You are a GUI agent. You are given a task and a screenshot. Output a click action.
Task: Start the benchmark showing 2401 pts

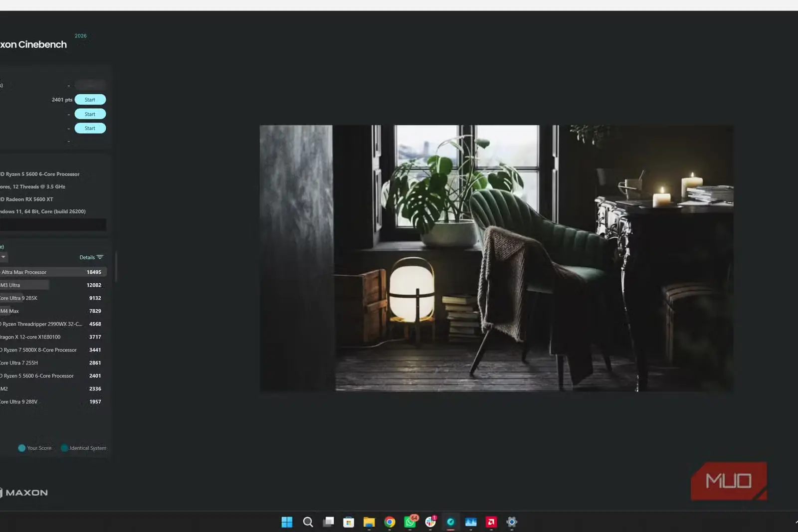[x=90, y=100]
